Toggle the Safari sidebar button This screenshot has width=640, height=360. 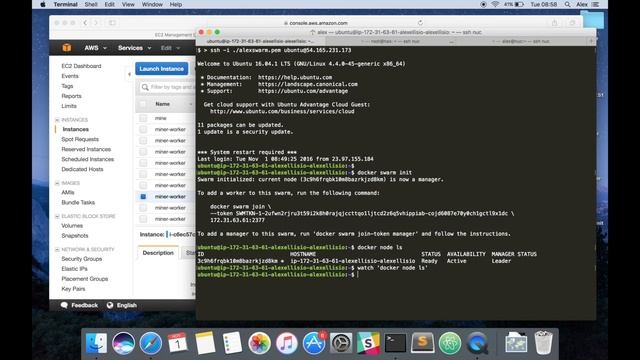[112, 23]
